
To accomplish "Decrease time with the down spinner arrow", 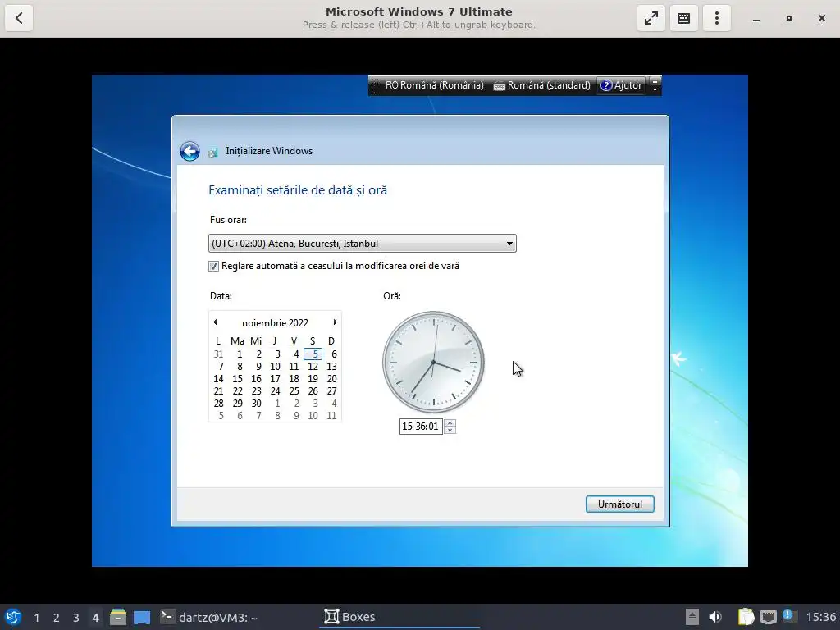I will (x=450, y=430).
